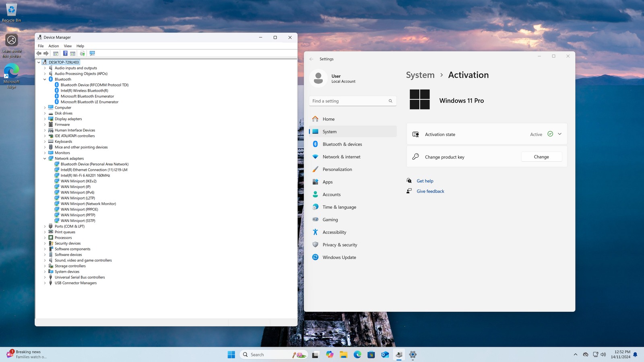The height and width of the screenshot is (362, 644).
Task: Open Bluetooth & devices in Settings
Action: click(353, 144)
